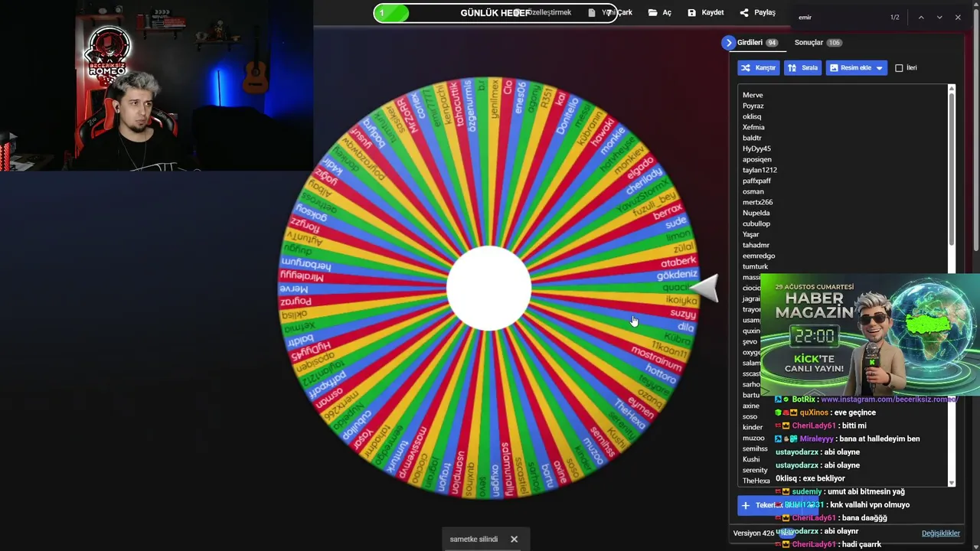This screenshot has height=551, width=980.
Task: Click the page icon beside Yeni Çark
Action: point(593,12)
